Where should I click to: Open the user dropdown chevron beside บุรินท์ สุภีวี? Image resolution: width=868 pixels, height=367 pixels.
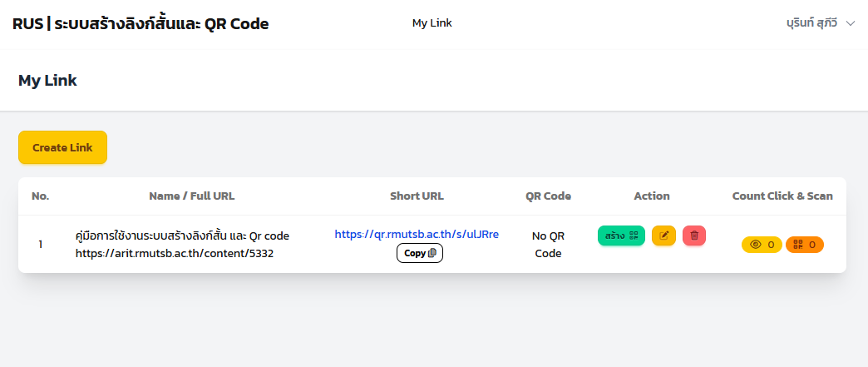(x=851, y=23)
